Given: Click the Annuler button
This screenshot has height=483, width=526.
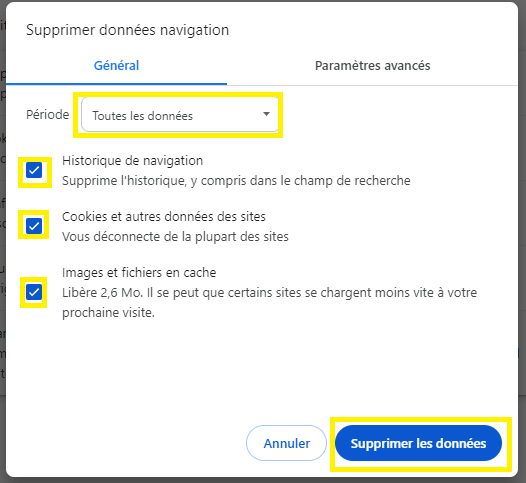Looking at the screenshot, I should (x=286, y=443).
